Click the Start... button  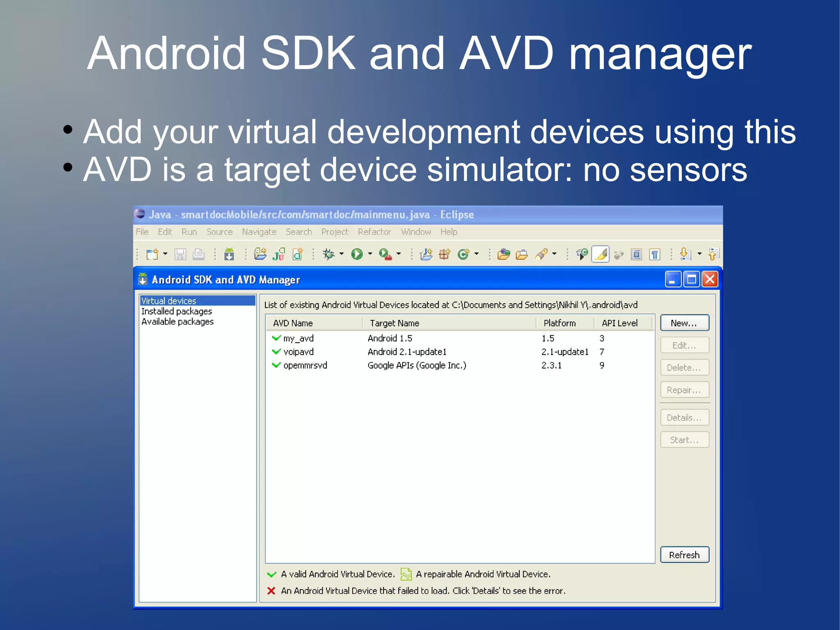(685, 440)
